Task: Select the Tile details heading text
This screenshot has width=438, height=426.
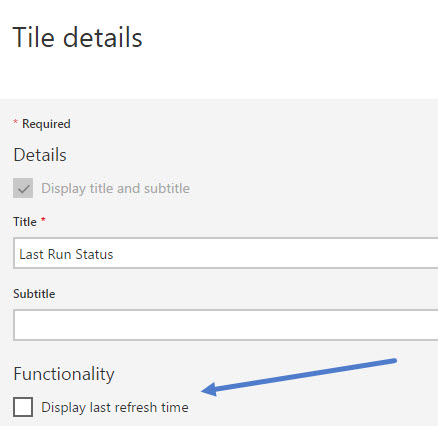Action: (77, 37)
